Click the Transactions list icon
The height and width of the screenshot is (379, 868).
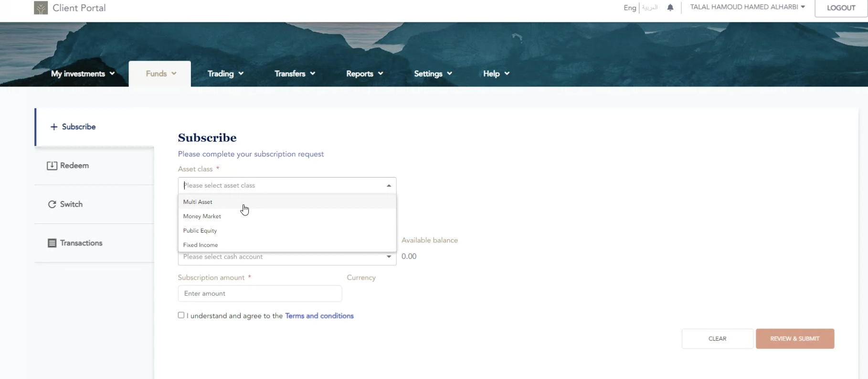pyautogui.click(x=52, y=243)
